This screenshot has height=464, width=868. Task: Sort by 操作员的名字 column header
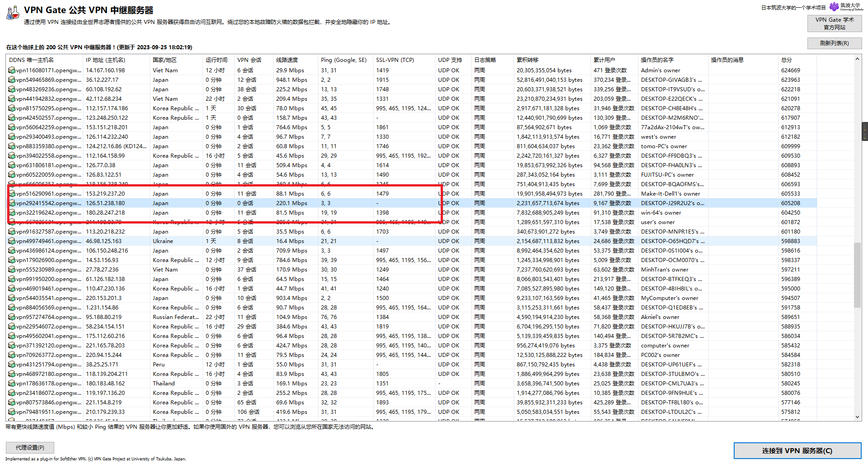tap(673, 60)
